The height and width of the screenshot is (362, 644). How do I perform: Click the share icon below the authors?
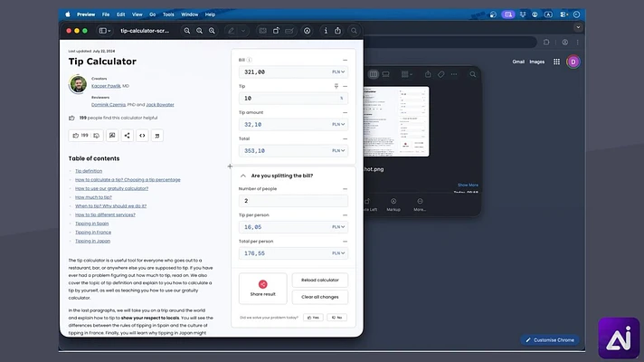[x=128, y=135]
